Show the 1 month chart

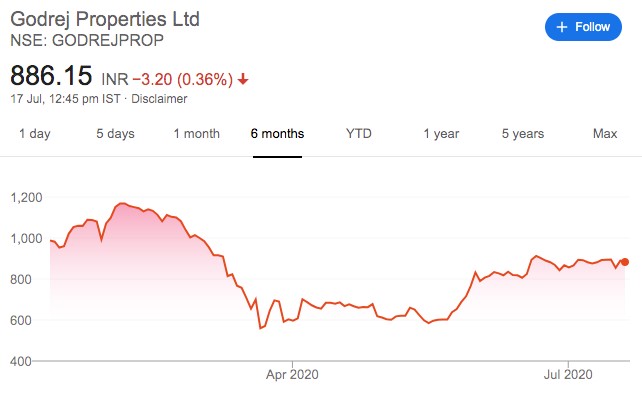(x=197, y=134)
